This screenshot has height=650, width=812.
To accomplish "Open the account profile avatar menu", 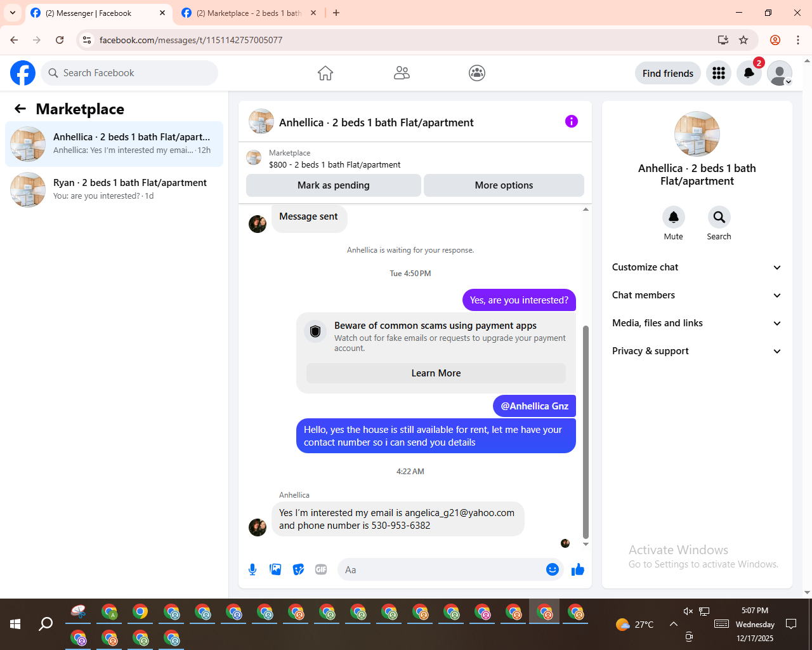I will click(x=780, y=73).
